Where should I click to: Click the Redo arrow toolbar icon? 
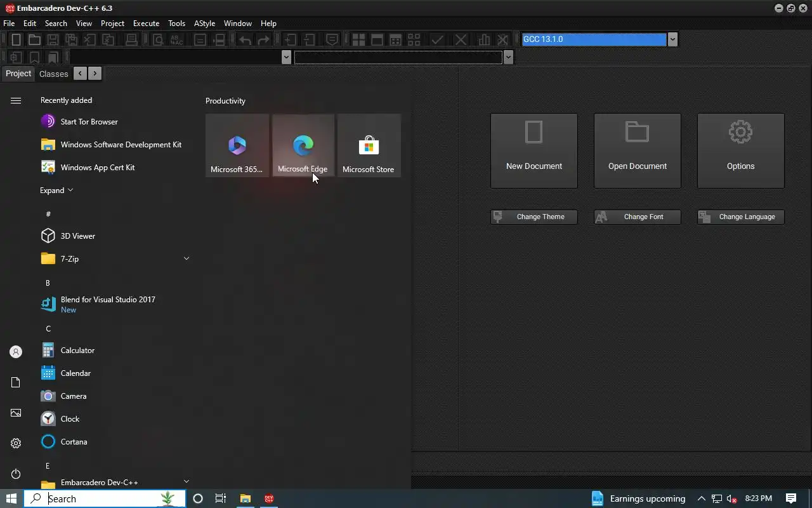[263, 39]
